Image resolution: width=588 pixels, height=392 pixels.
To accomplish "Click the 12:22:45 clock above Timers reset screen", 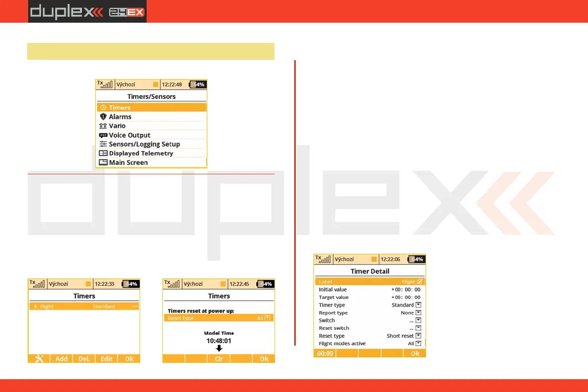I will click(x=239, y=284).
